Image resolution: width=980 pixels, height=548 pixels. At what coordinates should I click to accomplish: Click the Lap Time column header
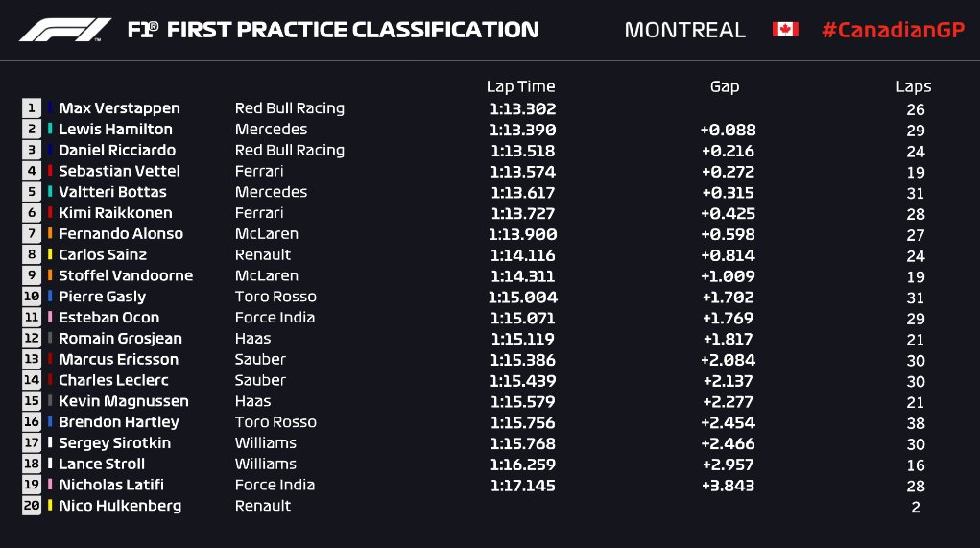click(x=520, y=86)
